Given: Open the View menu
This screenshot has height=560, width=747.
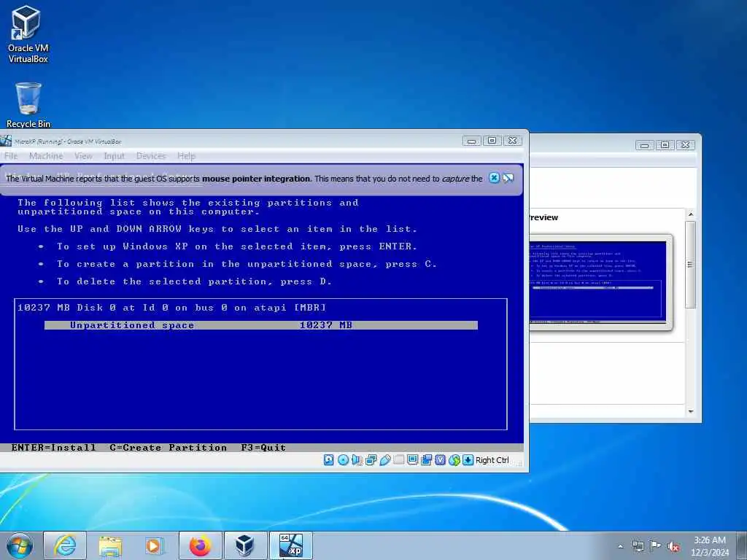Looking at the screenshot, I should click(x=83, y=156).
